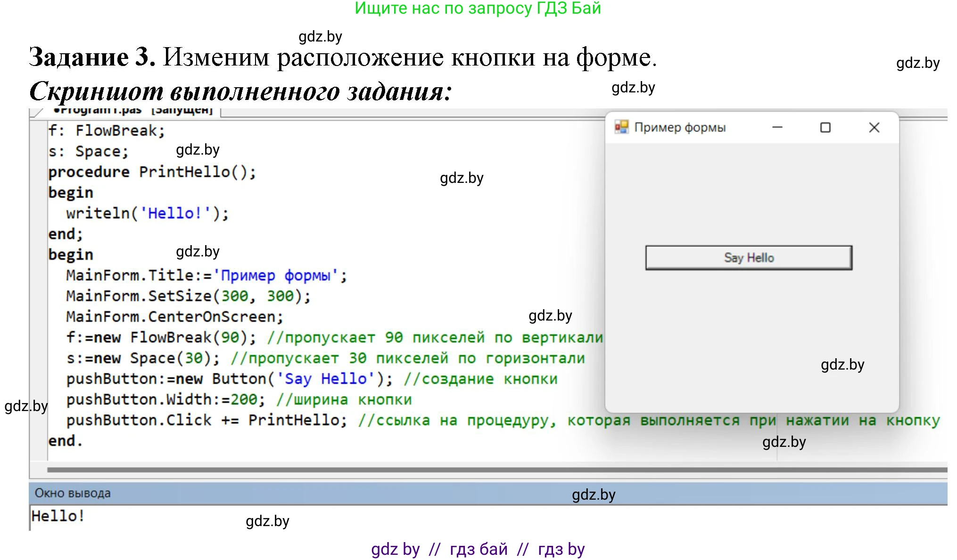Viewport: 957px width, 560px height.
Task: Place cursor on procedure PrintHello line
Action: [152, 172]
